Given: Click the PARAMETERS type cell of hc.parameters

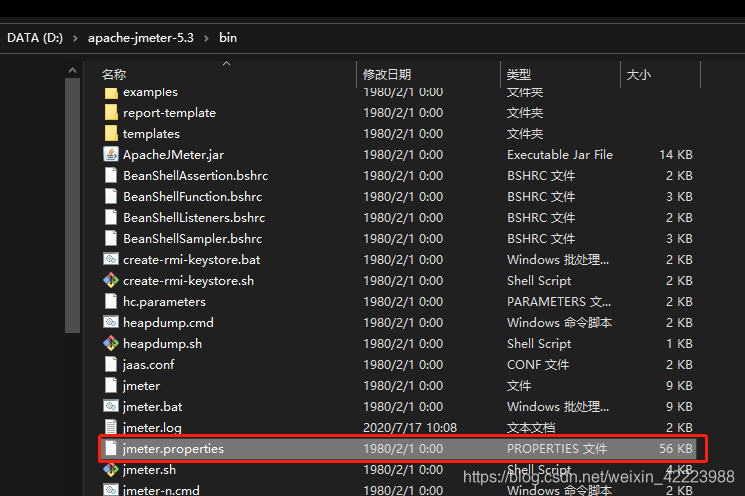Looking at the screenshot, I should (x=559, y=302).
